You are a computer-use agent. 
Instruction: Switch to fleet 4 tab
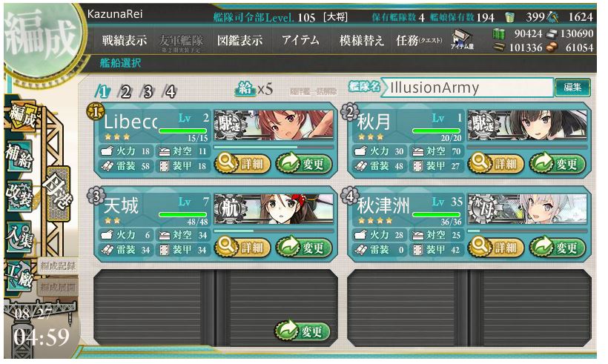tap(170, 92)
